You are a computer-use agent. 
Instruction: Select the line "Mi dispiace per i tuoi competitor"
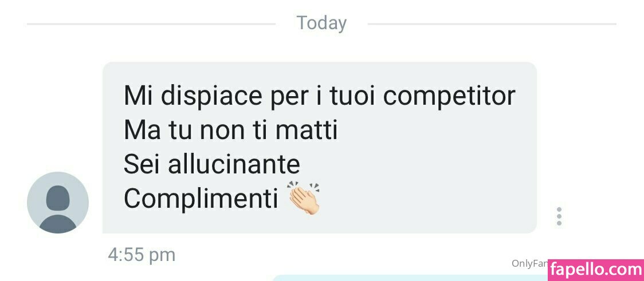point(320,97)
